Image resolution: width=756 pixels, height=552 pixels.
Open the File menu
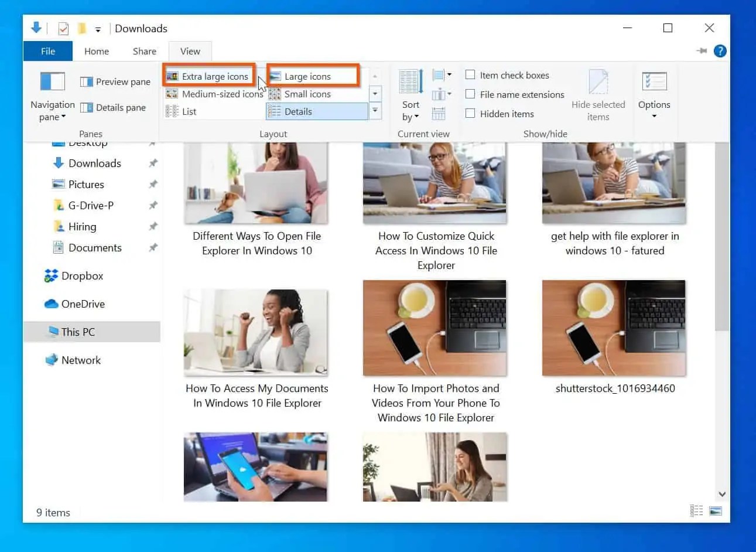click(47, 51)
